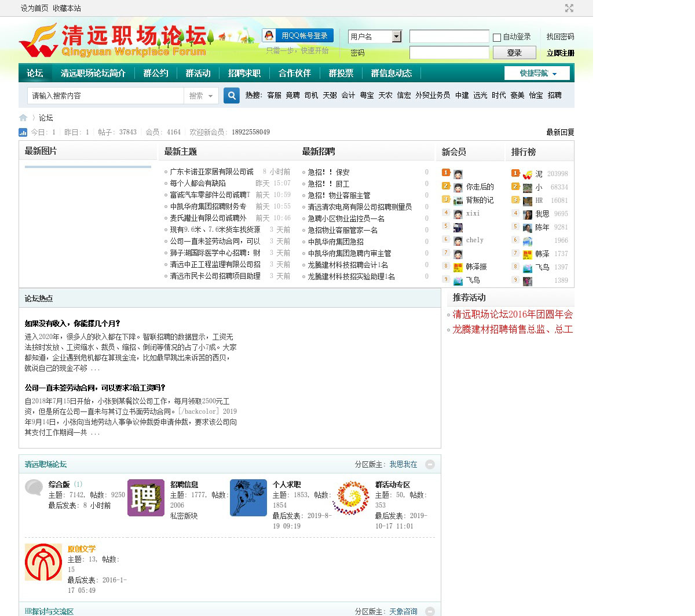Open the 群信息动态 nav item
The width and height of the screenshot is (695, 616).
pyautogui.click(x=392, y=73)
